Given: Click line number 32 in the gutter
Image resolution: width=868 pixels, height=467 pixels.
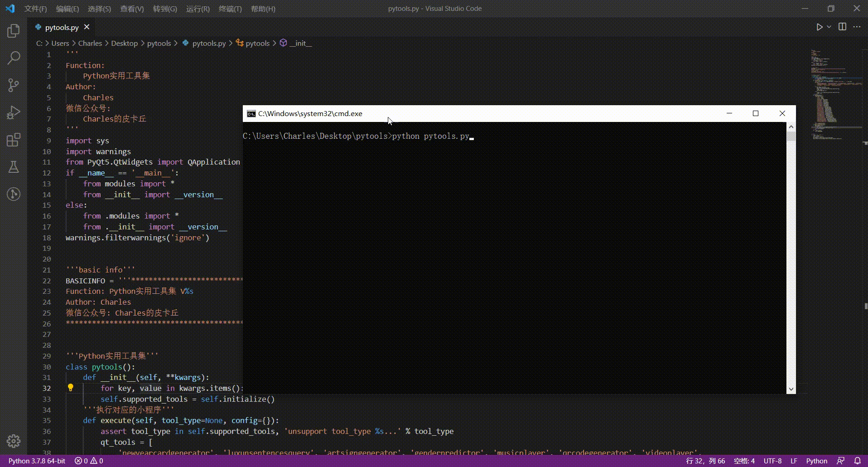Looking at the screenshot, I should coord(47,388).
